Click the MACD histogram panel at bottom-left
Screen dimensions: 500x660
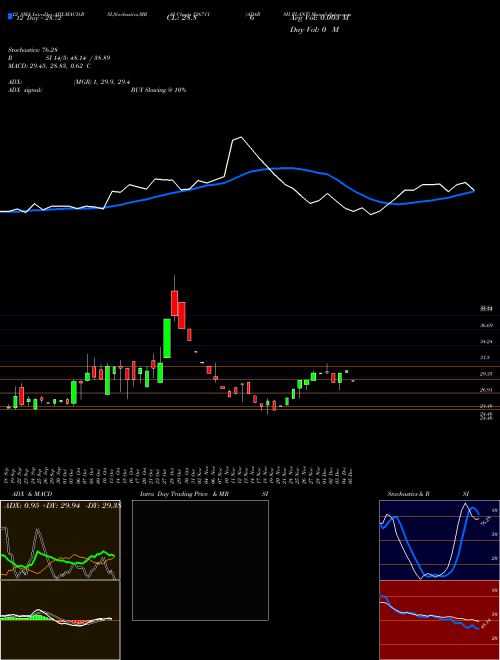(60, 620)
